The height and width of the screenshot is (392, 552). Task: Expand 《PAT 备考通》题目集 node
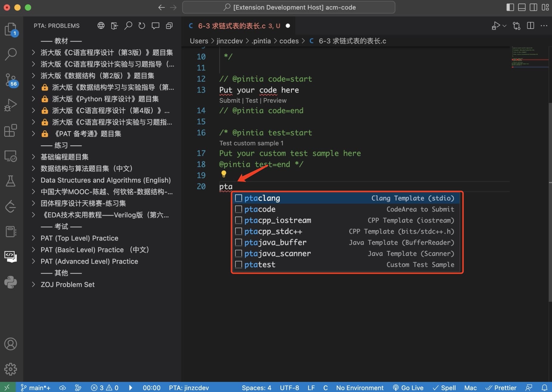coord(33,134)
